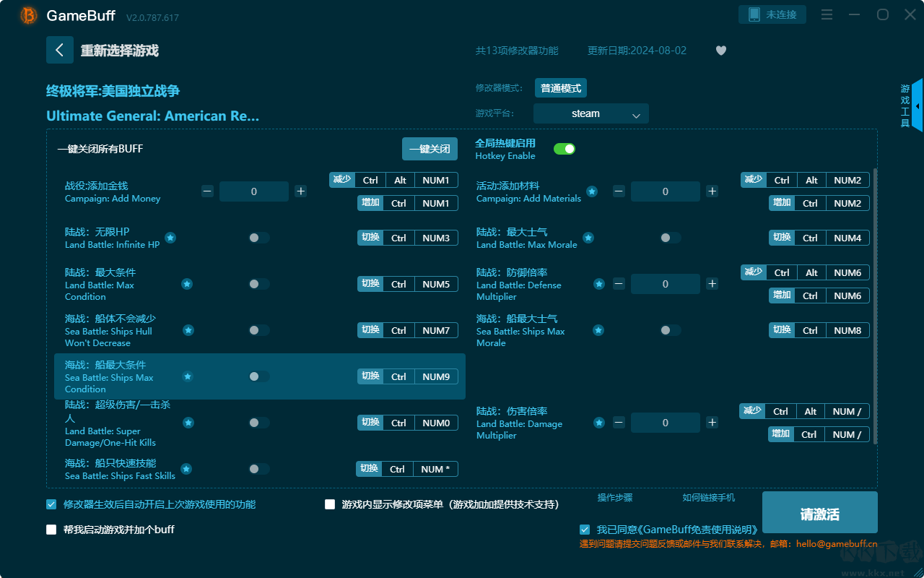Click star icon for Super Damage/One-Hit Kills
The image size is (924, 578).
pos(188,423)
